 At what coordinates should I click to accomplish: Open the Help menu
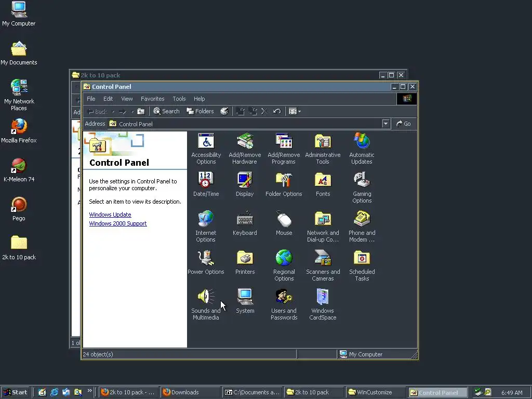pos(199,99)
